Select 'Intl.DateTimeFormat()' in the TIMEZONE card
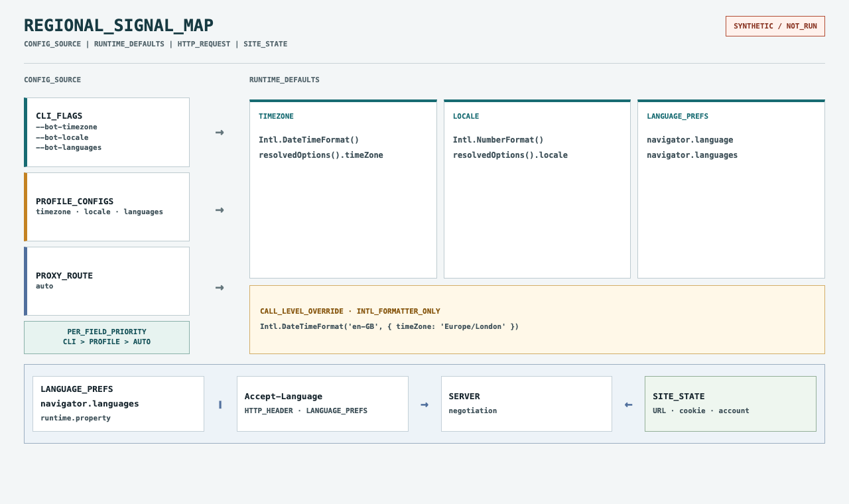The height and width of the screenshot is (504, 849). point(309,140)
